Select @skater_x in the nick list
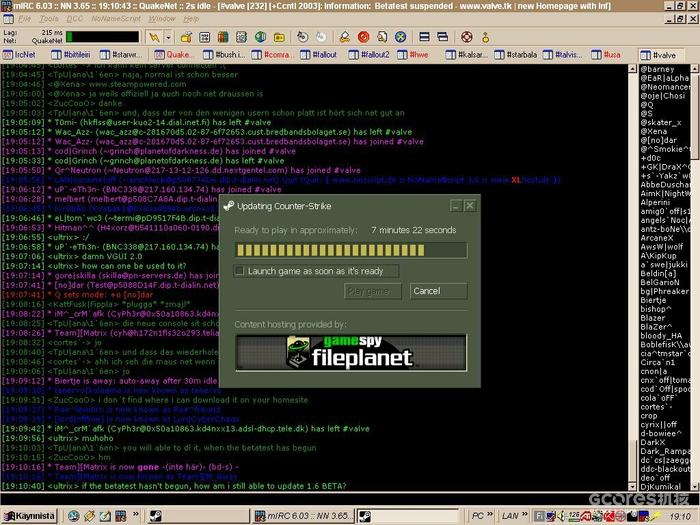 click(661, 122)
